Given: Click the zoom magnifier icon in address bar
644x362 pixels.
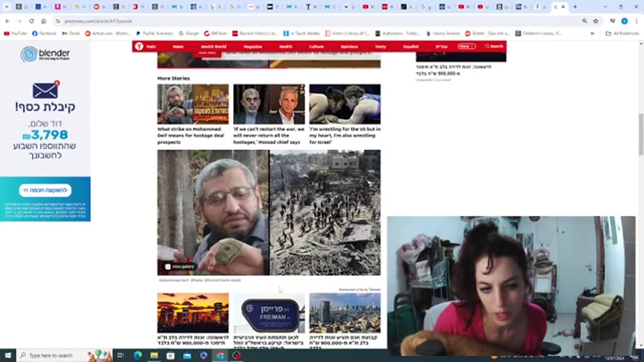Looking at the screenshot, I should pos(585,21).
